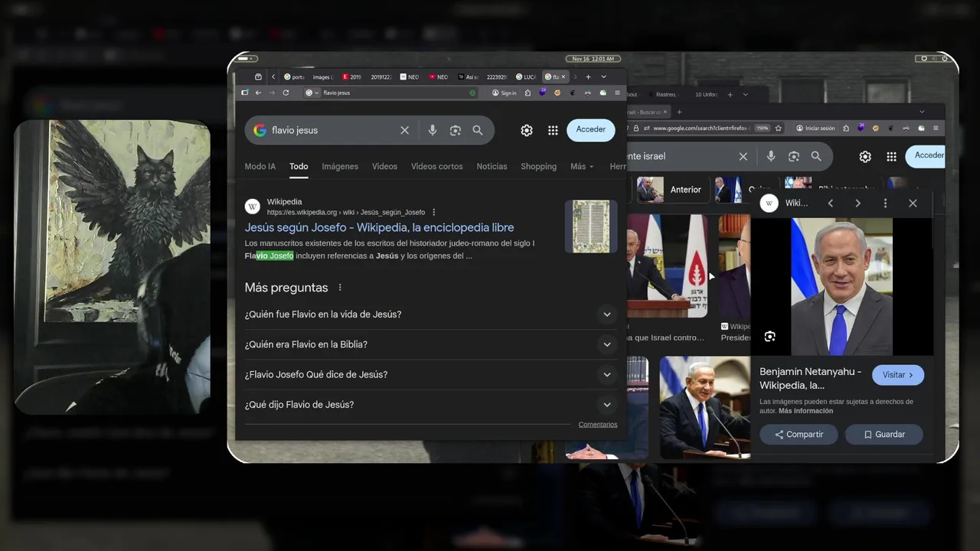Click magnifier search button beside flavio jesus query
Screen dimensions: 980x551
(x=478, y=130)
